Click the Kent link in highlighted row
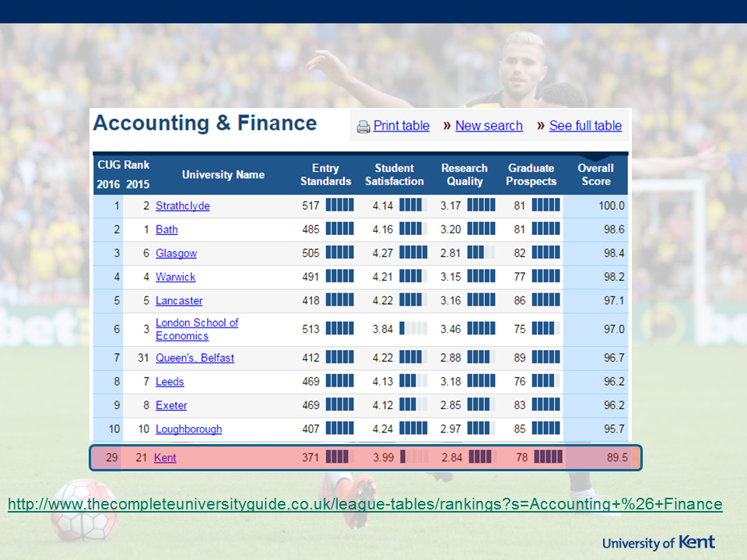 [x=165, y=458]
